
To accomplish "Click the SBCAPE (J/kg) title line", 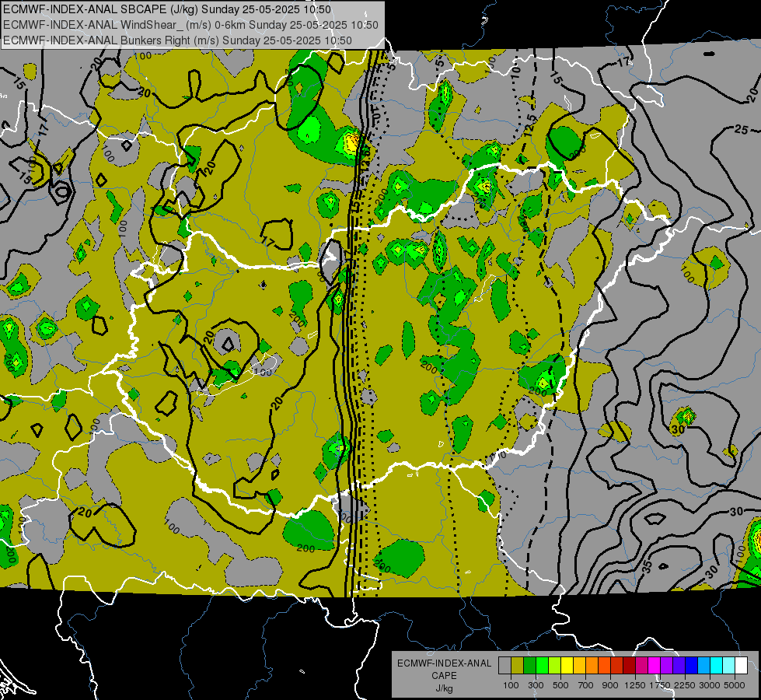I will 167,9.
